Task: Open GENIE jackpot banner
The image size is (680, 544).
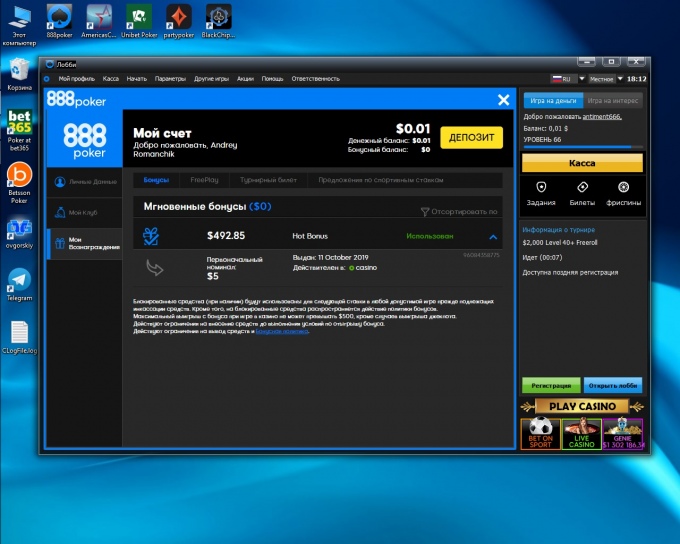Action: click(623, 433)
